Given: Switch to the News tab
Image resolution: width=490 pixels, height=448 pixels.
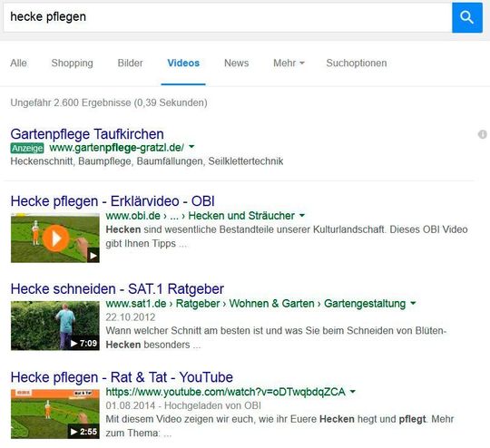Looking at the screenshot, I should tap(237, 63).
